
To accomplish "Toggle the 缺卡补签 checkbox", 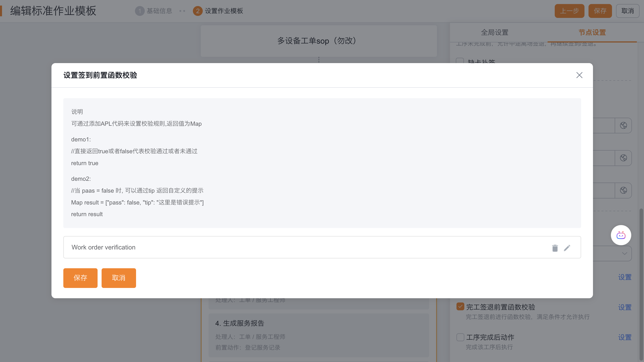I will point(459,61).
